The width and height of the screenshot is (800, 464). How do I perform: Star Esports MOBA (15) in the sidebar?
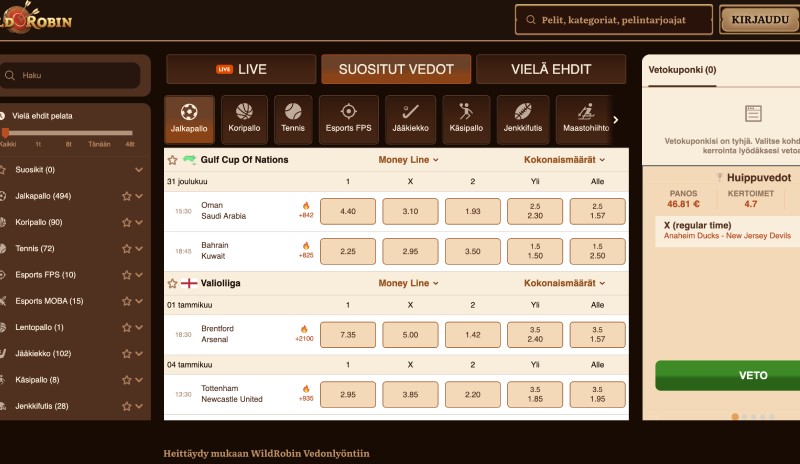pos(127,301)
